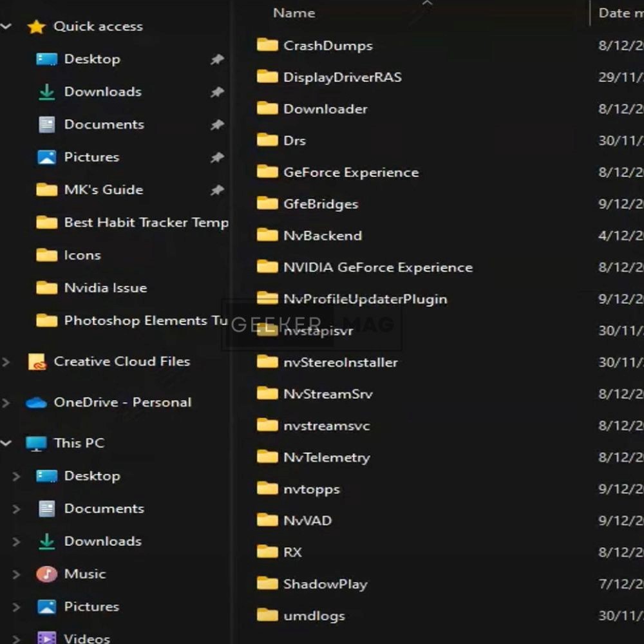Click the Pictures icon under This PC

tap(46, 607)
